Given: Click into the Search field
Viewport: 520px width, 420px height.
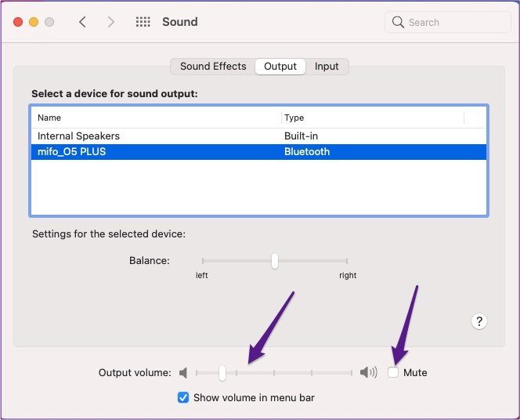Looking at the screenshot, I should click(447, 22).
